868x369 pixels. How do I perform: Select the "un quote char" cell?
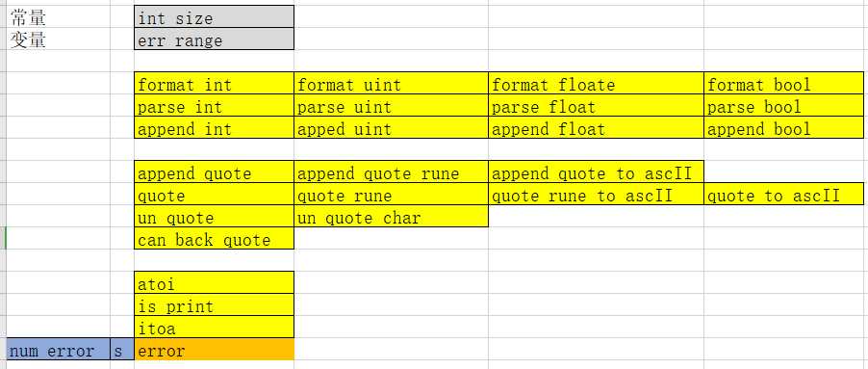pos(391,216)
